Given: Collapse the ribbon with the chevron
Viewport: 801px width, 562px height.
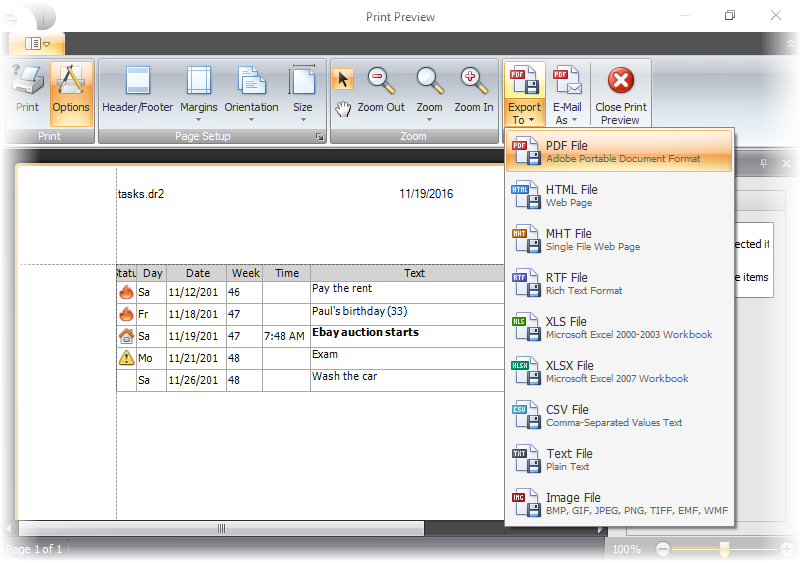Looking at the screenshot, I should [790, 44].
